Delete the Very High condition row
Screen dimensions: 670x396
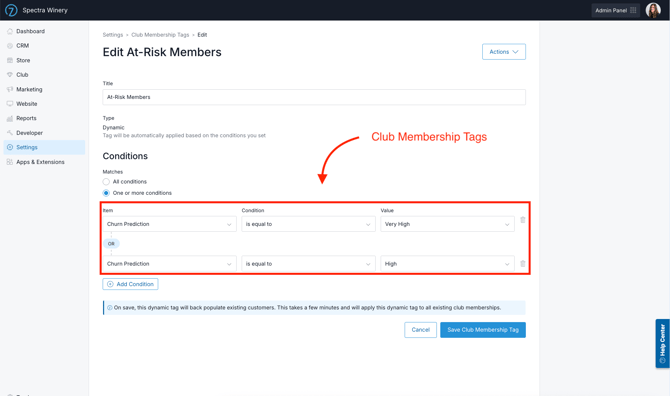523,220
